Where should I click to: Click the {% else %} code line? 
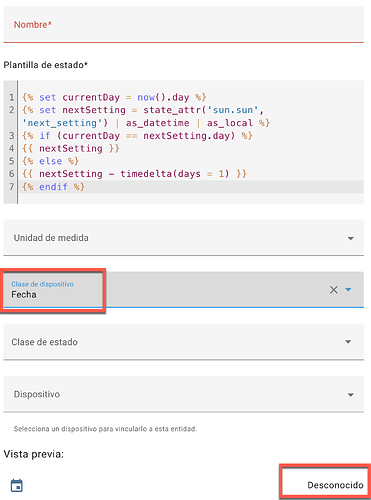pos(50,161)
